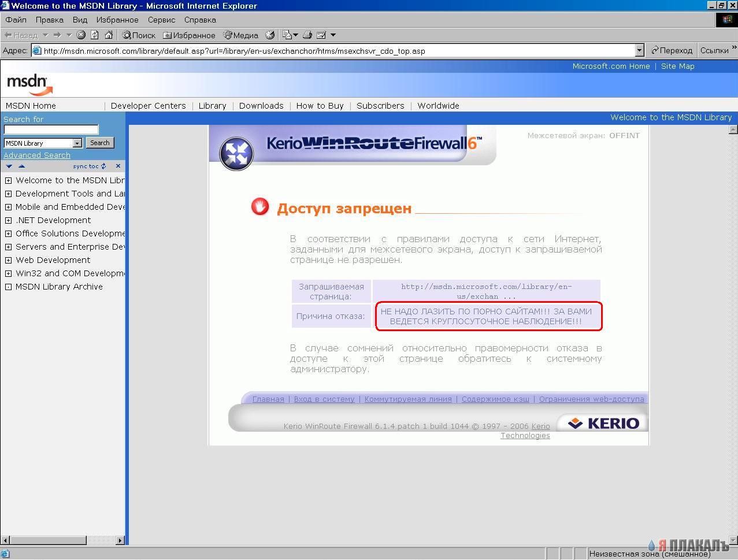Screen dimensions: 738x560
Task: Open the Правка menu
Action: click(50, 20)
